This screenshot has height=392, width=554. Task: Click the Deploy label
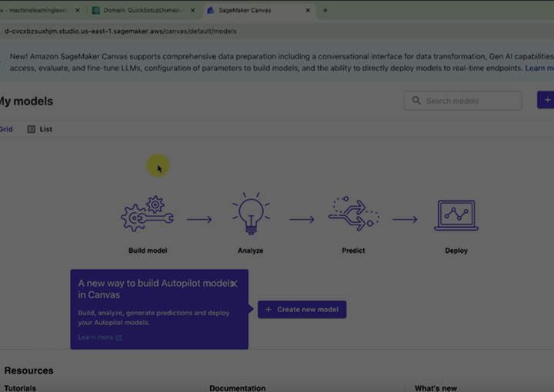[456, 251]
